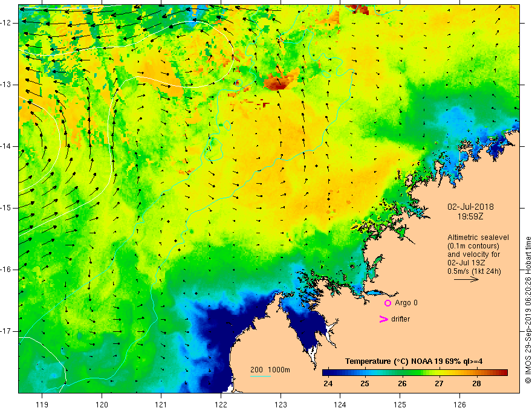Viewport: 532px width, 411px height.
Task: Click the latitude -15 axis label
Action: [7, 208]
